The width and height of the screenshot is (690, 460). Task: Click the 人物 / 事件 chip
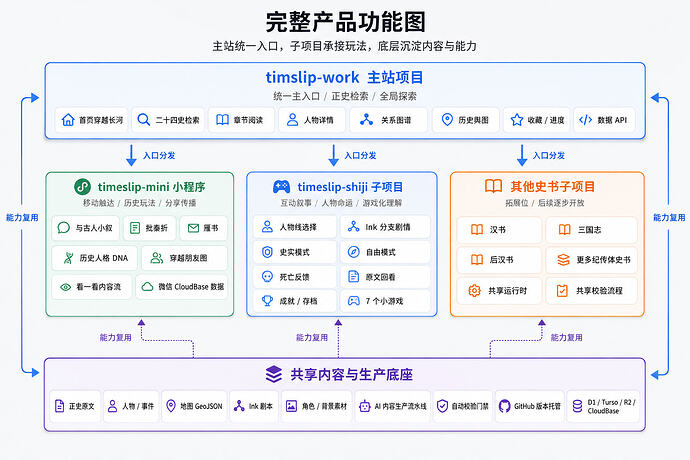point(132,406)
